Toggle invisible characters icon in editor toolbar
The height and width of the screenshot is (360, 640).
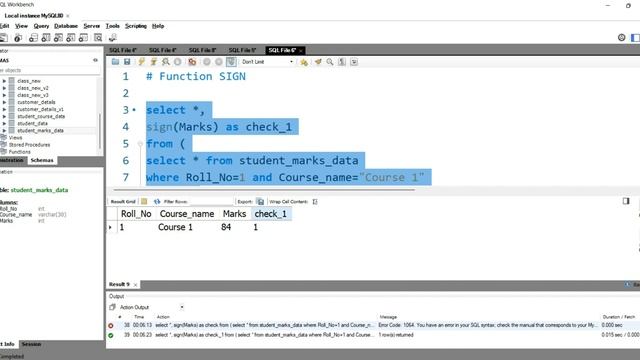[342, 62]
